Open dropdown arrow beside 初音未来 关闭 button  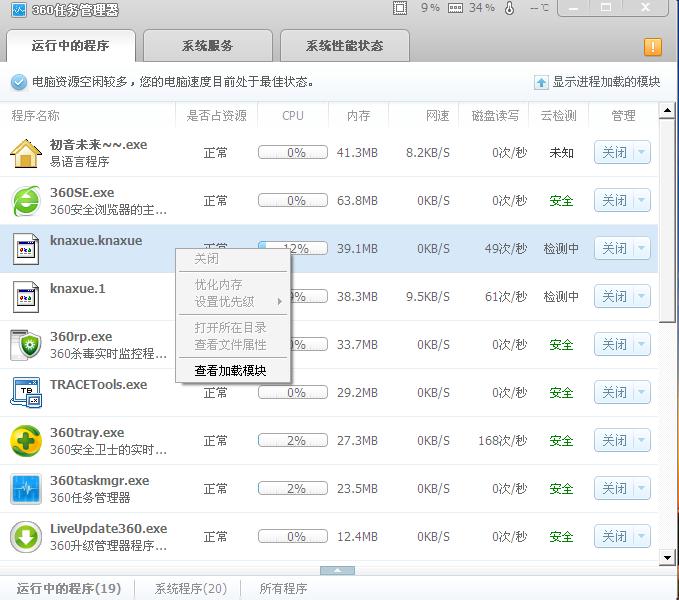[642, 152]
